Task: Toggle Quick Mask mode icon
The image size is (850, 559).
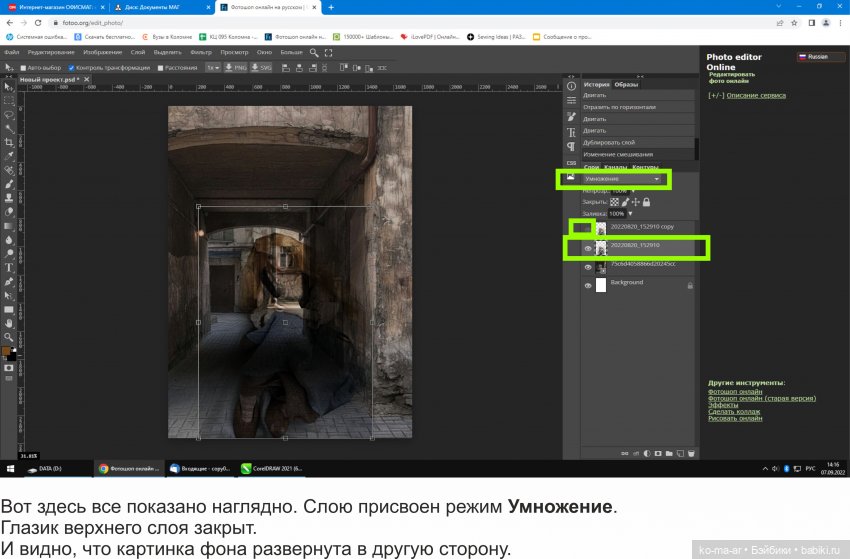Action: pyautogui.click(x=9, y=368)
